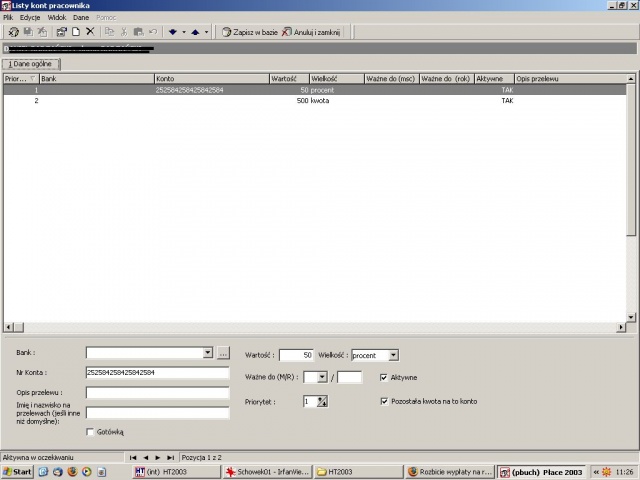The width and height of the screenshot is (640, 480).
Task: Click the new blank document icon
Action: pyautogui.click(x=76, y=32)
